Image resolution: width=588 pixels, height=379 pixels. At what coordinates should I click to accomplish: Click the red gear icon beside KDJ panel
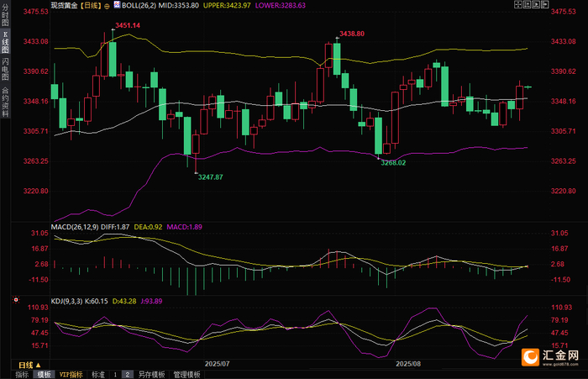(x=16, y=300)
